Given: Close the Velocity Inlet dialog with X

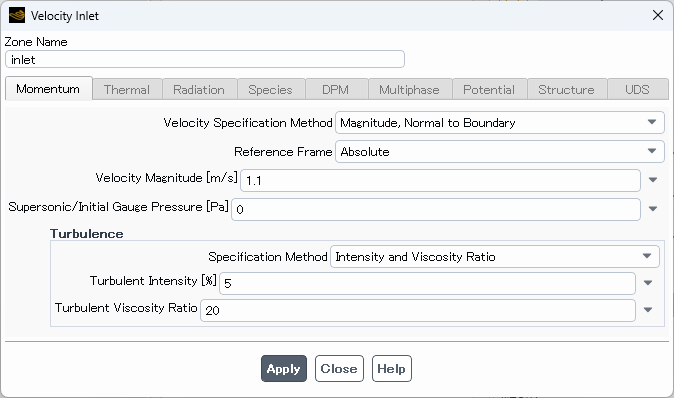Looking at the screenshot, I should point(658,15).
